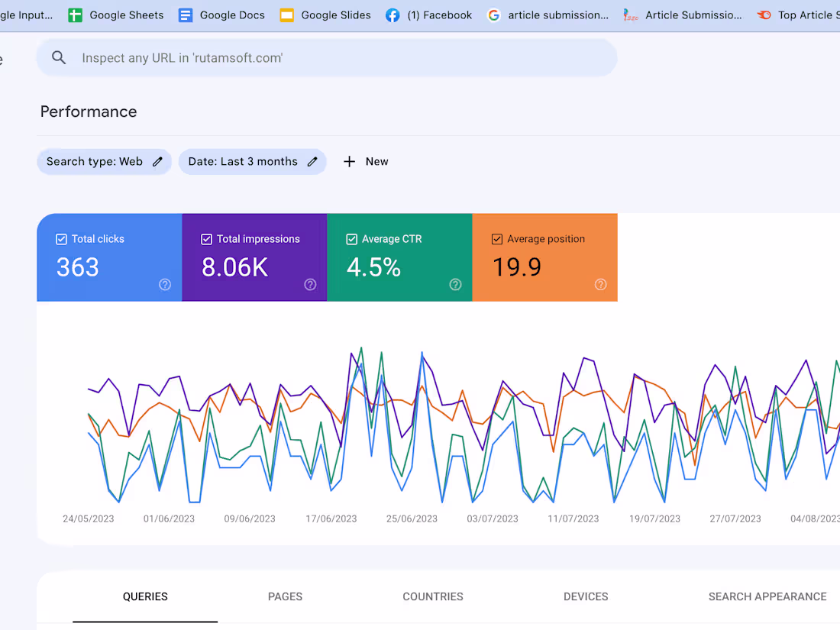Image resolution: width=840 pixels, height=630 pixels.
Task: Toggle the Average position metric off
Action: [x=497, y=239]
